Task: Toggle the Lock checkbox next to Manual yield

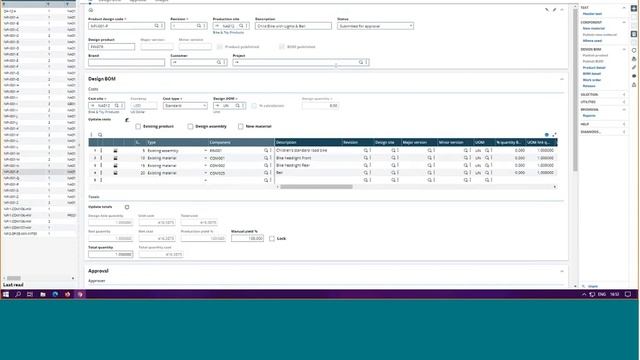Action: tap(272, 238)
